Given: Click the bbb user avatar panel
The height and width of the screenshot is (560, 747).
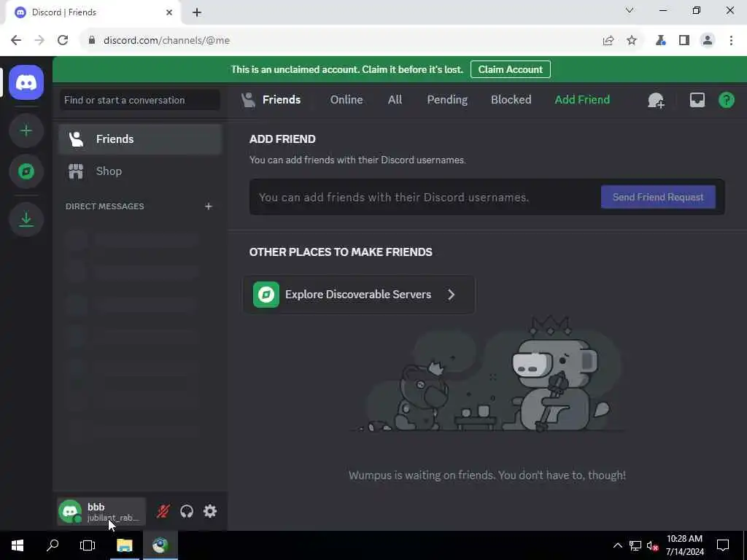Looking at the screenshot, I should coord(101,511).
